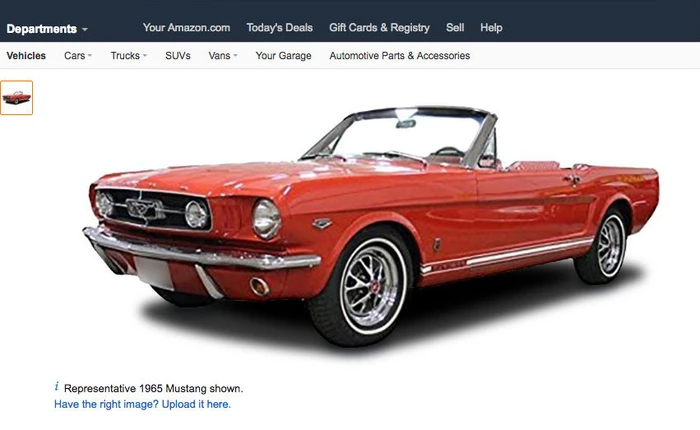Select the Vehicles section label
The width and height of the screenshot is (700, 430).
click(26, 56)
